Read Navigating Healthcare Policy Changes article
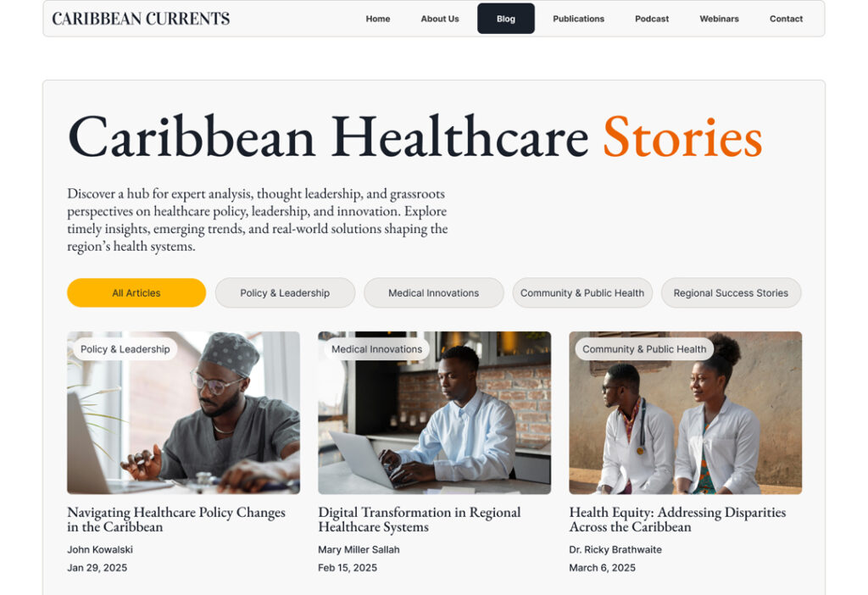868x595 pixels. coord(176,520)
